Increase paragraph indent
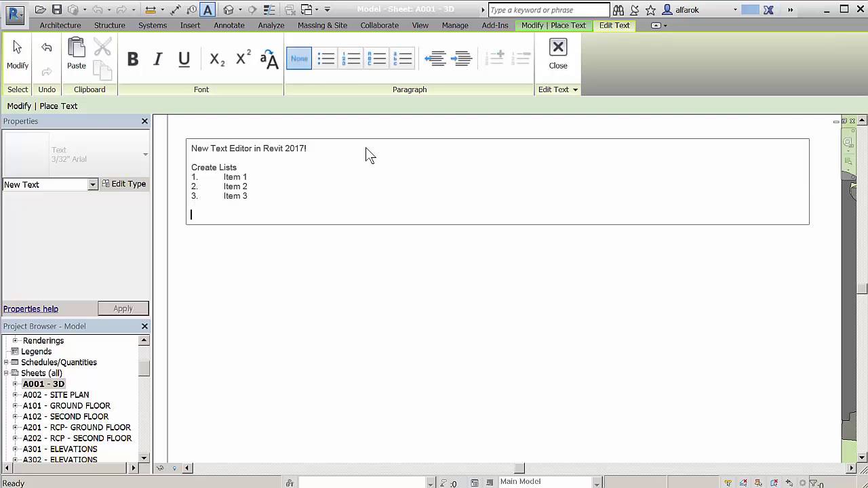868x488 pixels. point(462,59)
